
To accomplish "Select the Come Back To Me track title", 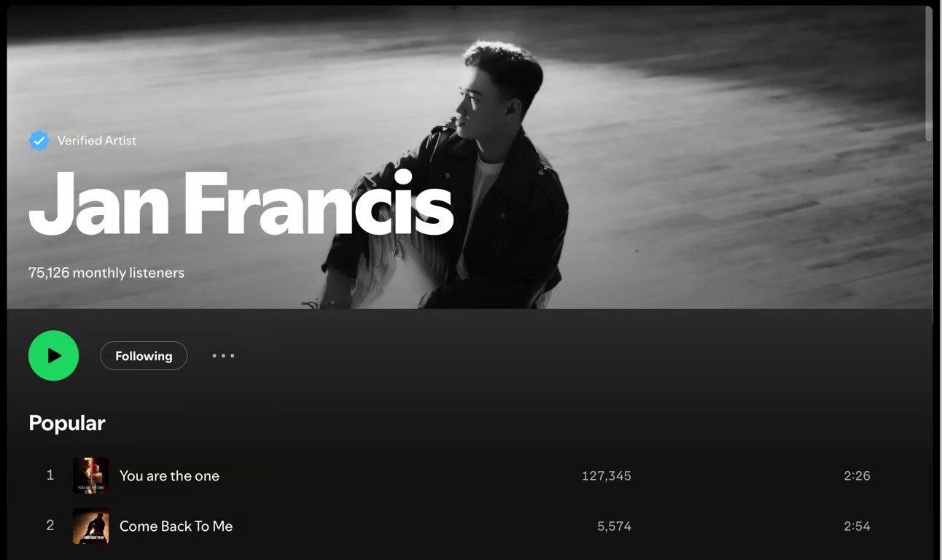I will [x=176, y=526].
